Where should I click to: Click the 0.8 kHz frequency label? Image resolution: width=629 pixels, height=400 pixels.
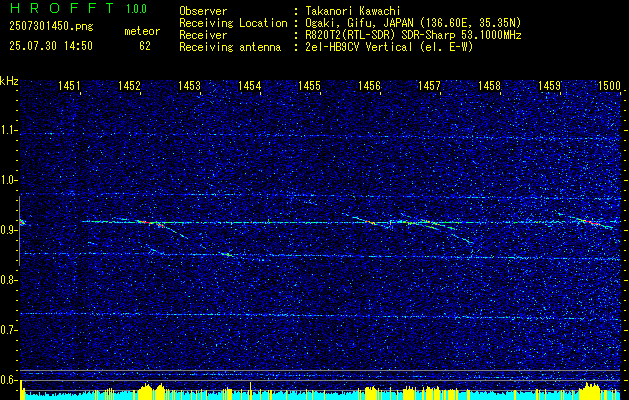[x=8, y=280]
